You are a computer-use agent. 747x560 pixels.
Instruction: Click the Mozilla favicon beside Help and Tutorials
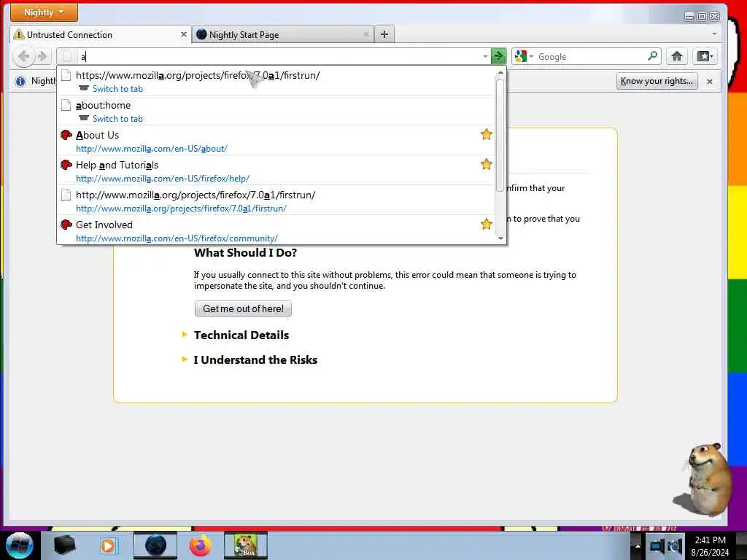[66, 166]
